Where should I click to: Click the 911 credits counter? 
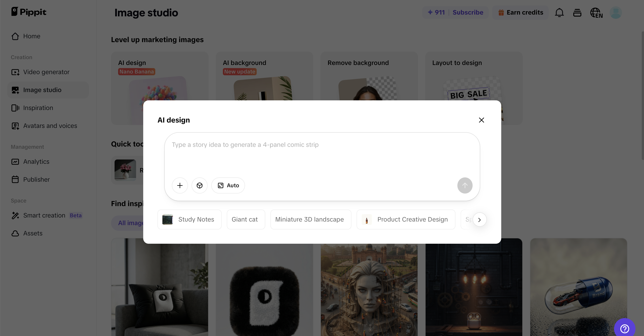436,12
